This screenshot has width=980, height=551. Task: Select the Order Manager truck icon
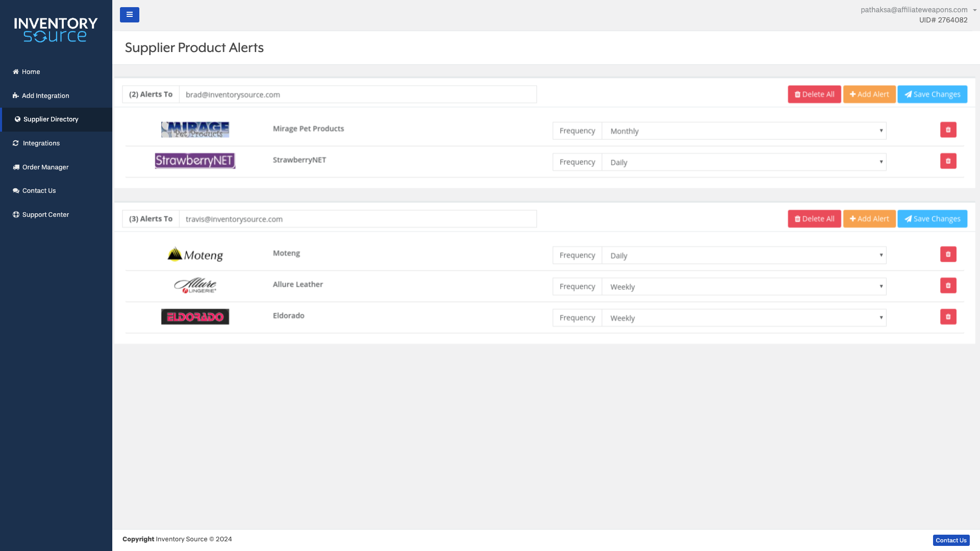pos(15,167)
